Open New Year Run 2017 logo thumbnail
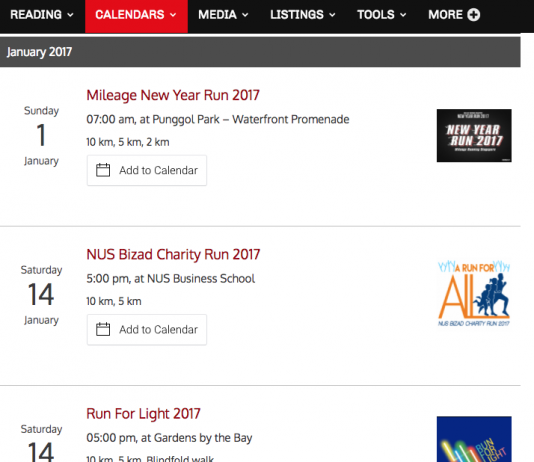This screenshot has width=534, height=462. [474, 136]
